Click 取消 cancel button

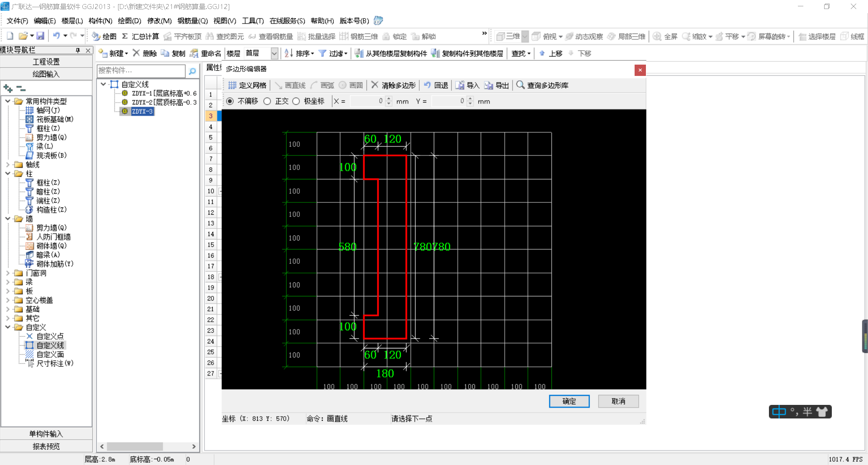618,401
